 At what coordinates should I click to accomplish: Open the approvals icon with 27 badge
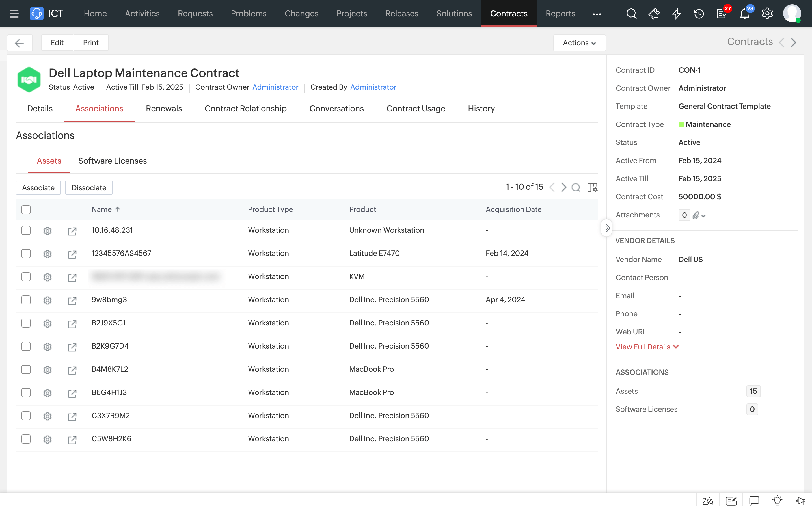tap(722, 14)
